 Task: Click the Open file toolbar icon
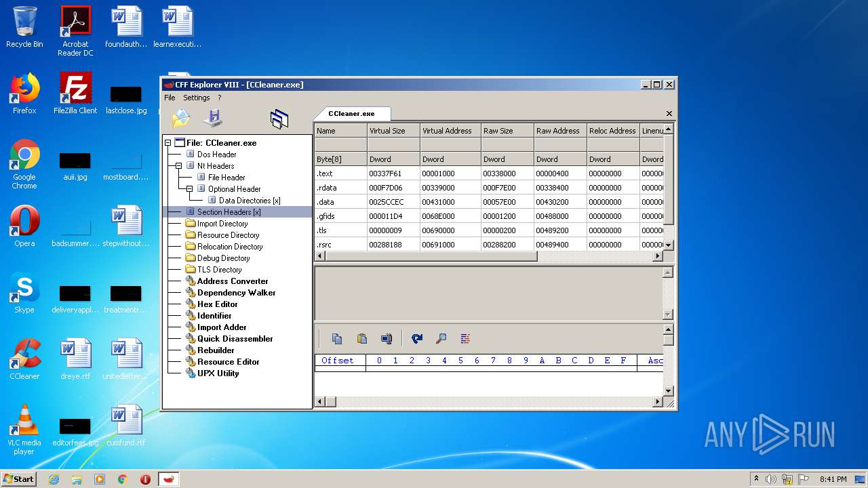181,119
